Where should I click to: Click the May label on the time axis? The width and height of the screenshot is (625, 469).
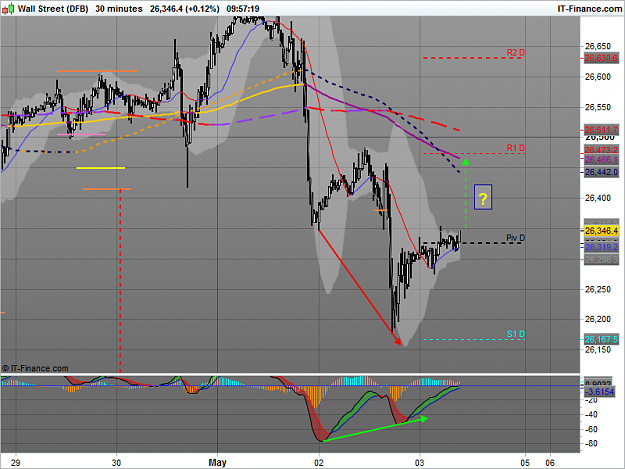[x=218, y=463]
